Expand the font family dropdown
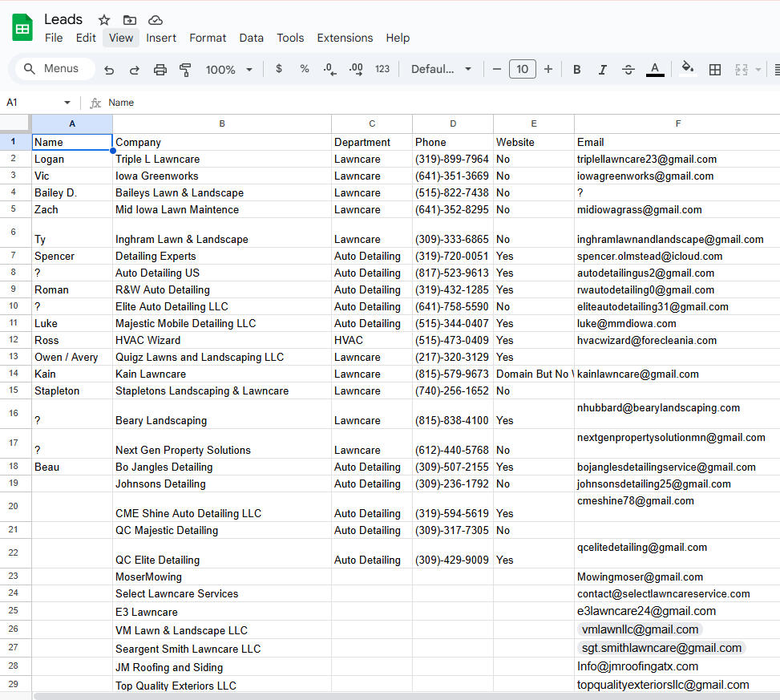 coord(441,69)
